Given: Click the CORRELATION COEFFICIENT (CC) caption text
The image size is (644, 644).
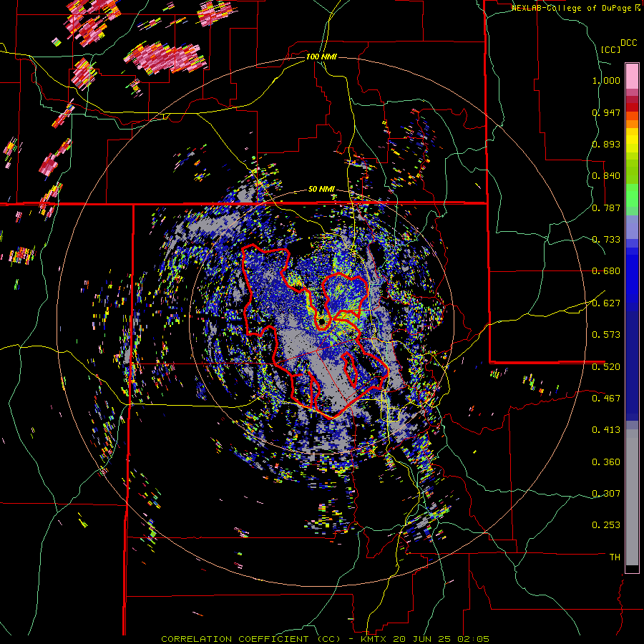Looking at the screenshot, I should [251, 639].
